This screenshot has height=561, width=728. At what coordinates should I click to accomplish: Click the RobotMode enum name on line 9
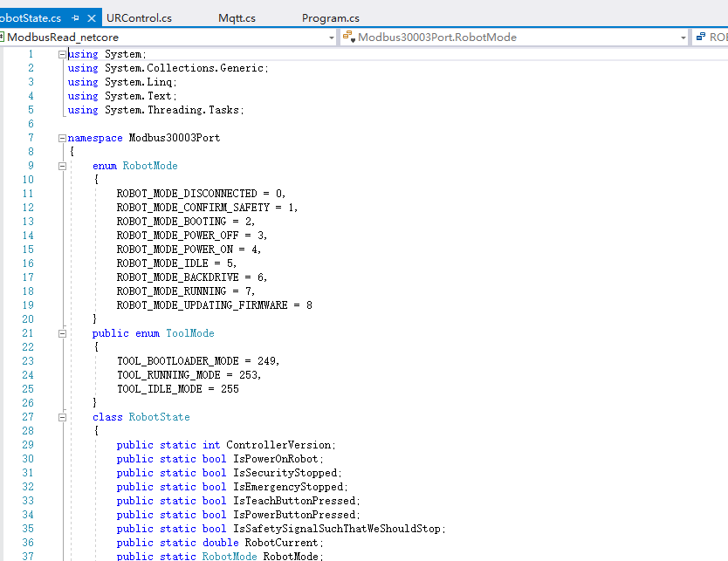(150, 166)
